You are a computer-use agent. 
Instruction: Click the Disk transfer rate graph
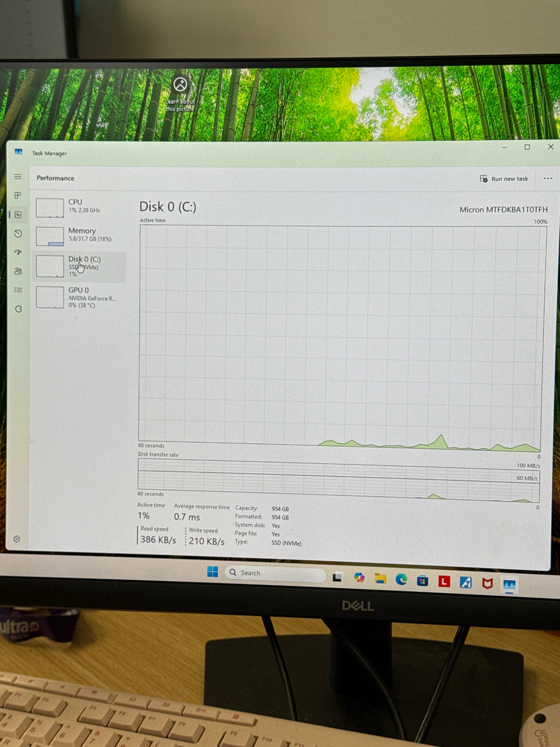(x=339, y=480)
